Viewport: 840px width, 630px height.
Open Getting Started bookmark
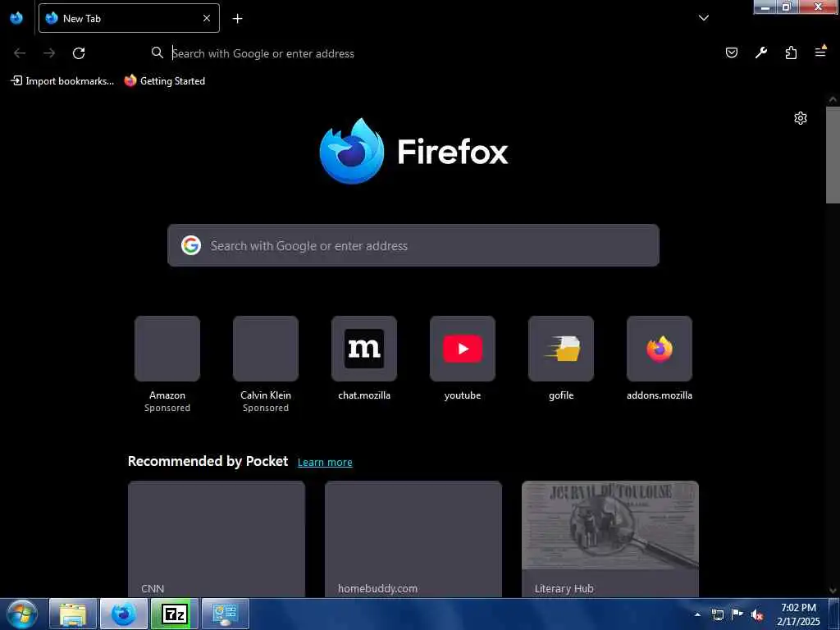click(164, 81)
